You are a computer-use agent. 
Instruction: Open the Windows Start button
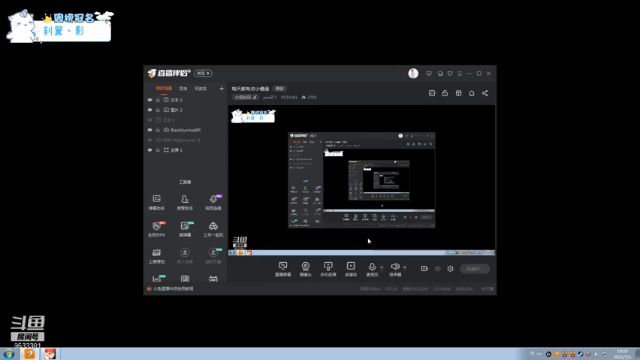click(8, 354)
